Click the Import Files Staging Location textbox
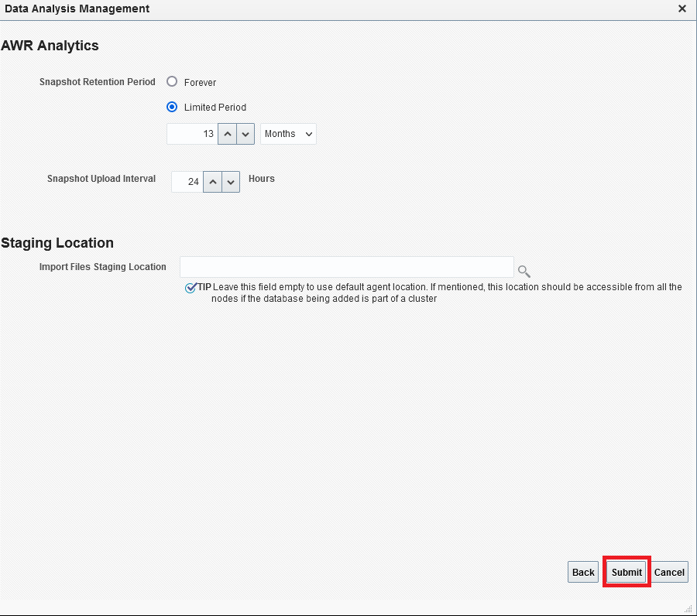697x616 pixels. [x=346, y=267]
